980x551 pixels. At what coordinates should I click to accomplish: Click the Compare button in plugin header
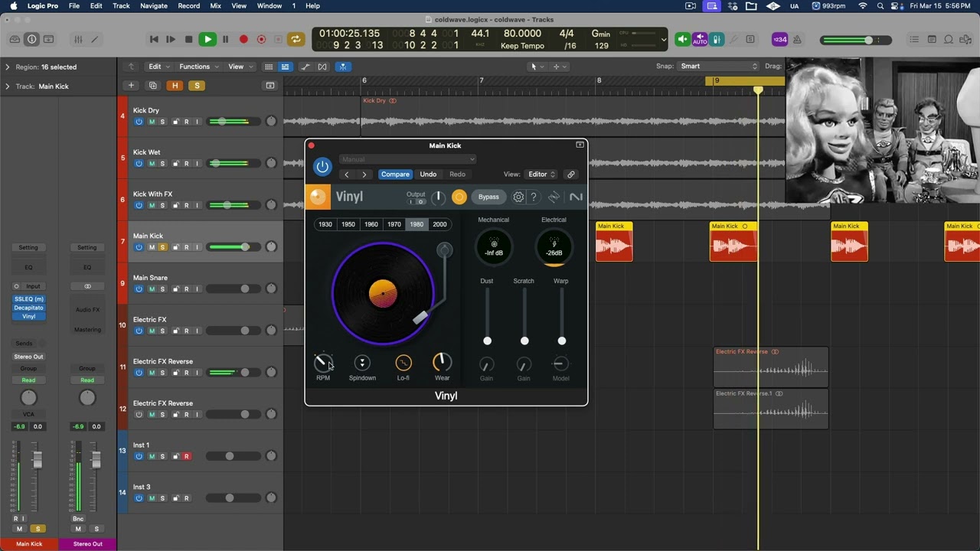click(x=395, y=174)
